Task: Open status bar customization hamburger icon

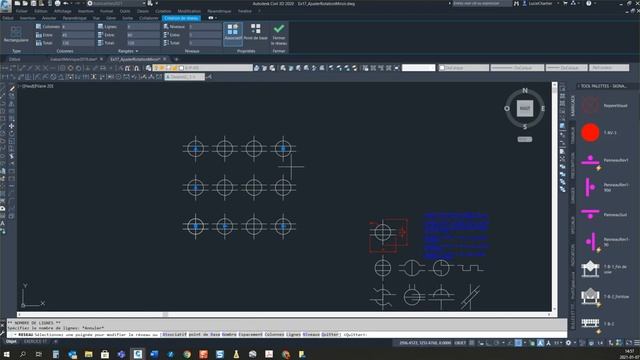Action: pyautogui.click(x=636, y=343)
